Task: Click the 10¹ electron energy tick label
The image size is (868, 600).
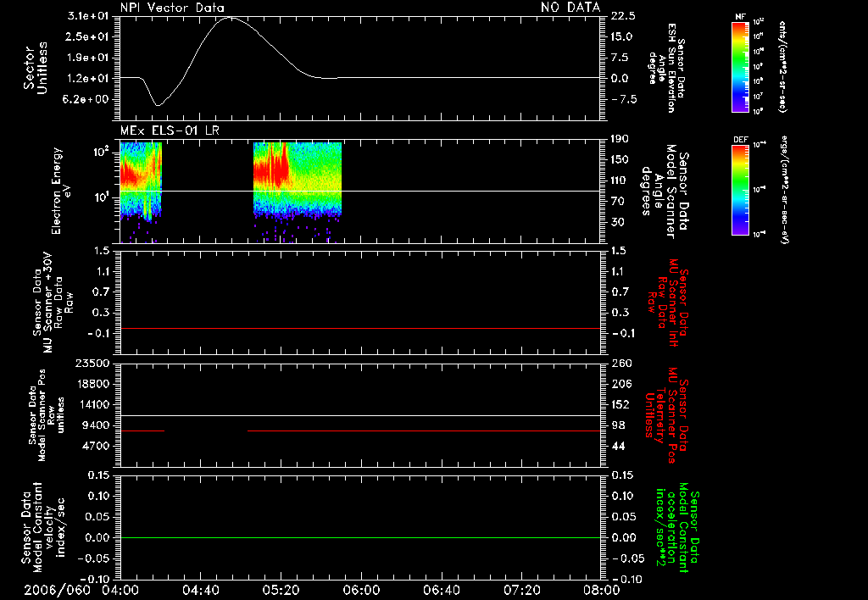Action: tap(102, 197)
